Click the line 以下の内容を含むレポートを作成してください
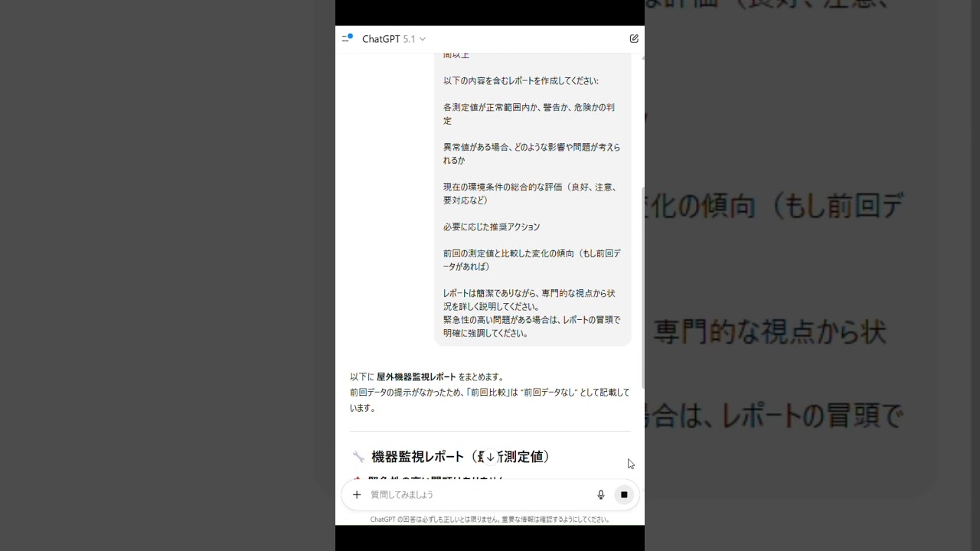The height and width of the screenshot is (551, 980). point(521,80)
